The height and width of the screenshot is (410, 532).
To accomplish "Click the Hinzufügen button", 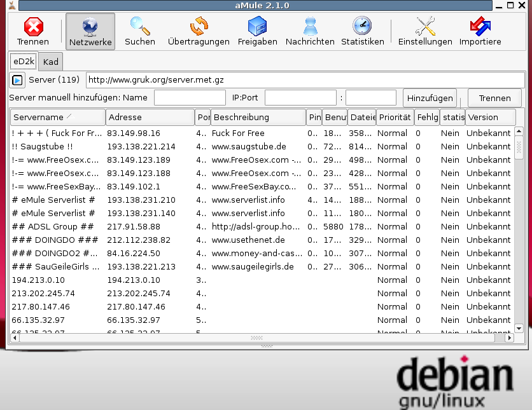I will 430,98.
